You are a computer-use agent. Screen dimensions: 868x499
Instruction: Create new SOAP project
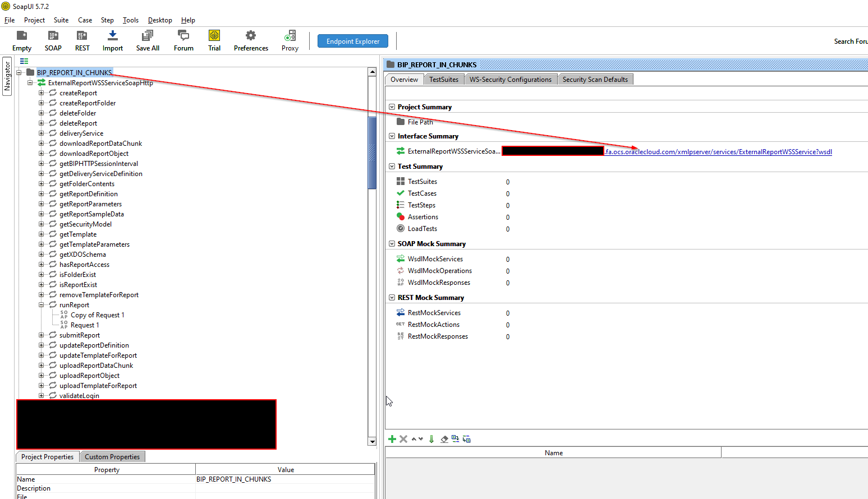click(53, 41)
